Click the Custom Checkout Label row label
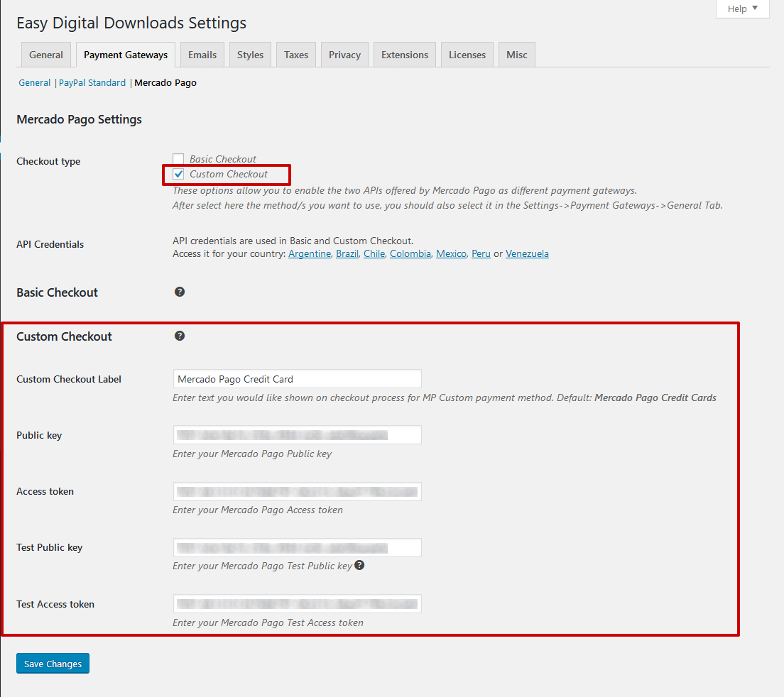Viewport: 784px width, 697px height. [x=68, y=379]
